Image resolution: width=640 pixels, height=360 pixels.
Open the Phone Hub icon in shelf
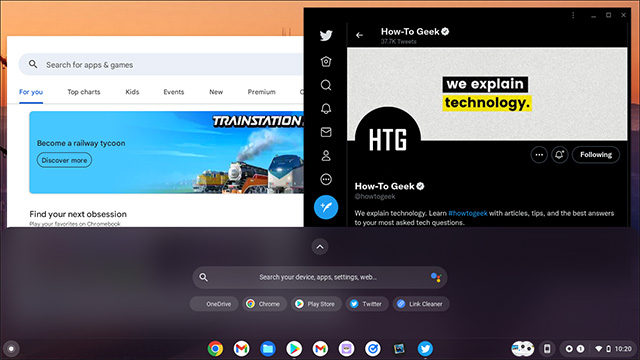click(x=547, y=349)
